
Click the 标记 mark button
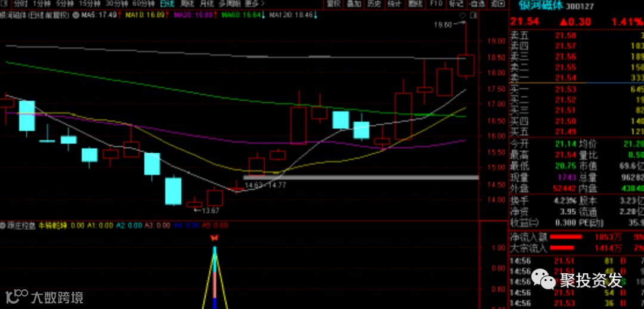point(456,4)
